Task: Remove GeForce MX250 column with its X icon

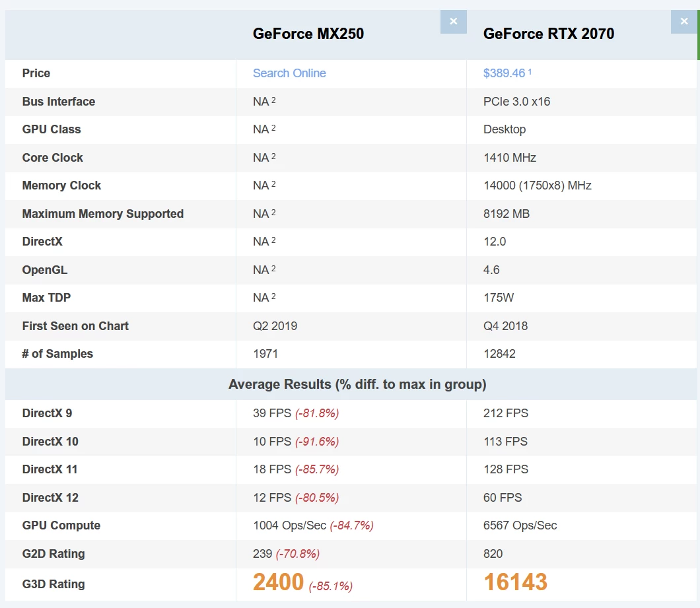Action: pyautogui.click(x=453, y=21)
